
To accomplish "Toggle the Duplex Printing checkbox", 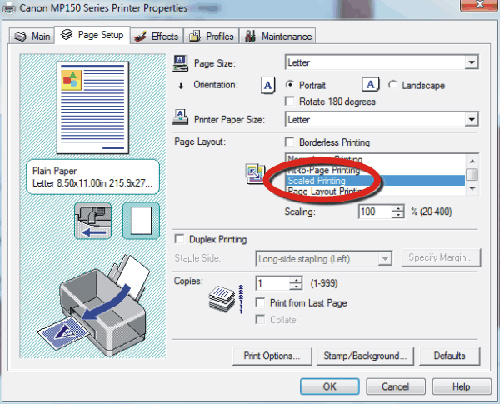I will 179,239.
